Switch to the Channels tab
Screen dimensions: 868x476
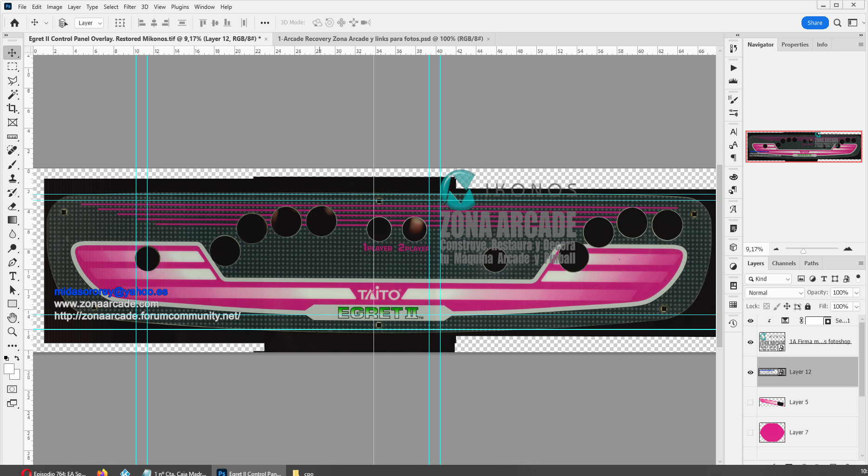[783, 263]
